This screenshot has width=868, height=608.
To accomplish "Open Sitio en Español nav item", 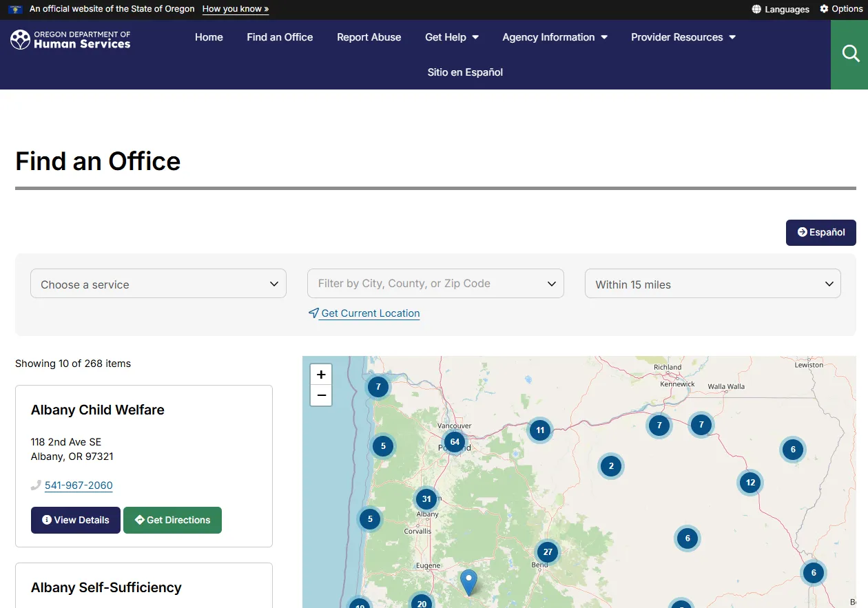I will click(465, 72).
